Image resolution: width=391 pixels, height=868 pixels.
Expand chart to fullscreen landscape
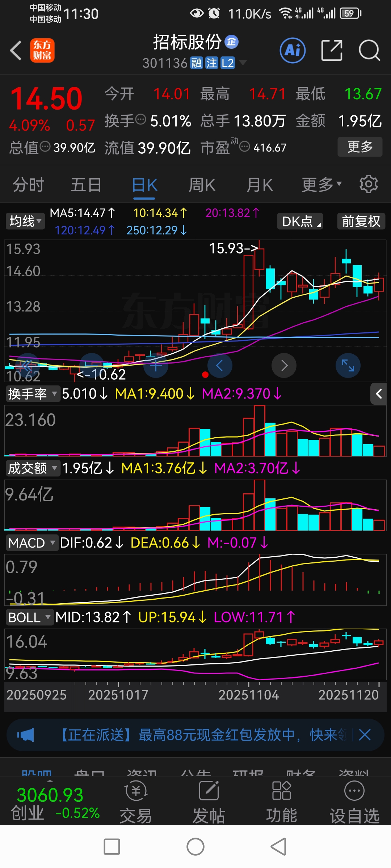click(x=348, y=365)
